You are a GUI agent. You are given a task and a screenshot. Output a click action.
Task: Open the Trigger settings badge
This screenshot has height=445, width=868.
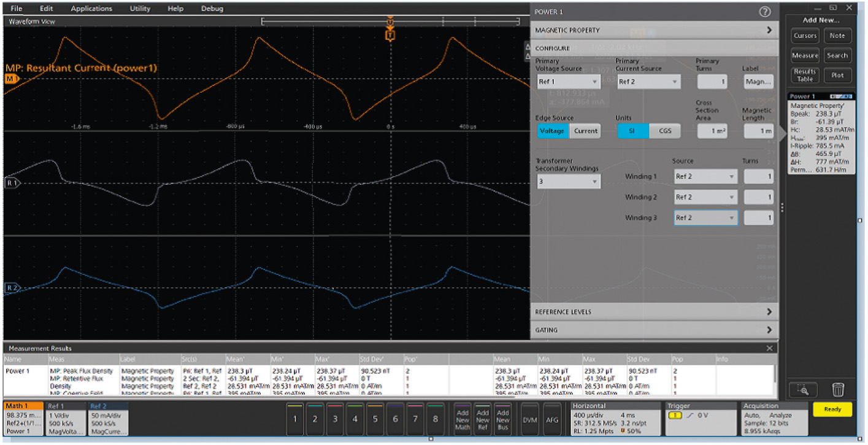[700, 419]
